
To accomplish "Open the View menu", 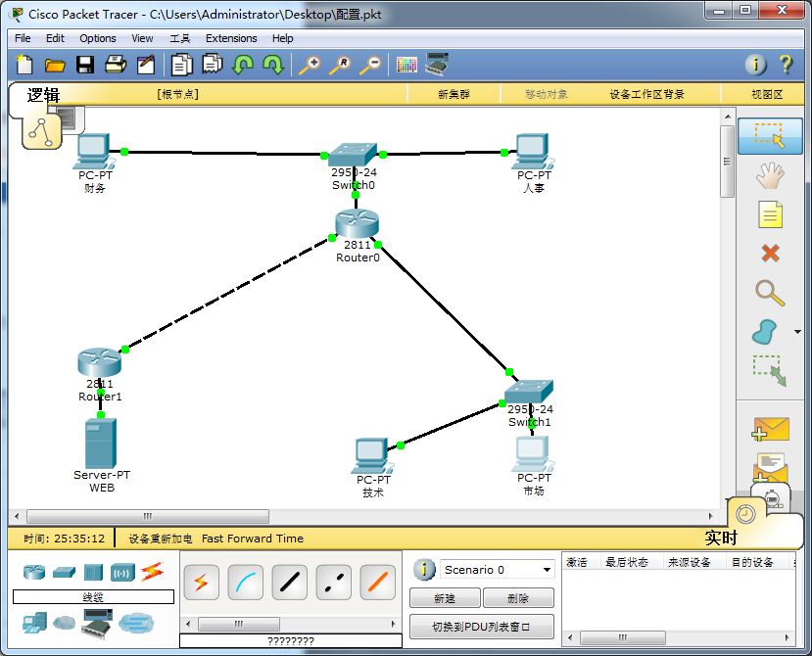I will [x=142, y=38].
